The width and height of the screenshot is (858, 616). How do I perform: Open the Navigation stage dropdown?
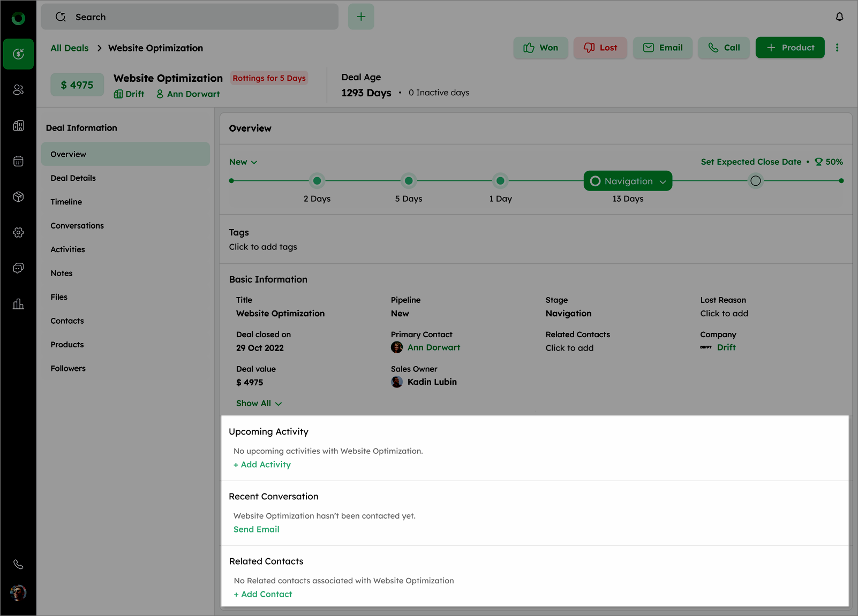628,181
